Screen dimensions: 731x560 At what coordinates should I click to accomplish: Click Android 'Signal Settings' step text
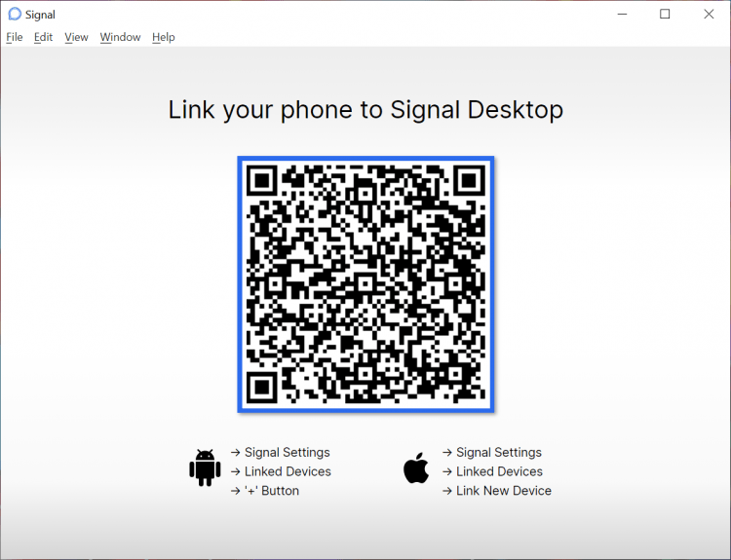(288, 452)
